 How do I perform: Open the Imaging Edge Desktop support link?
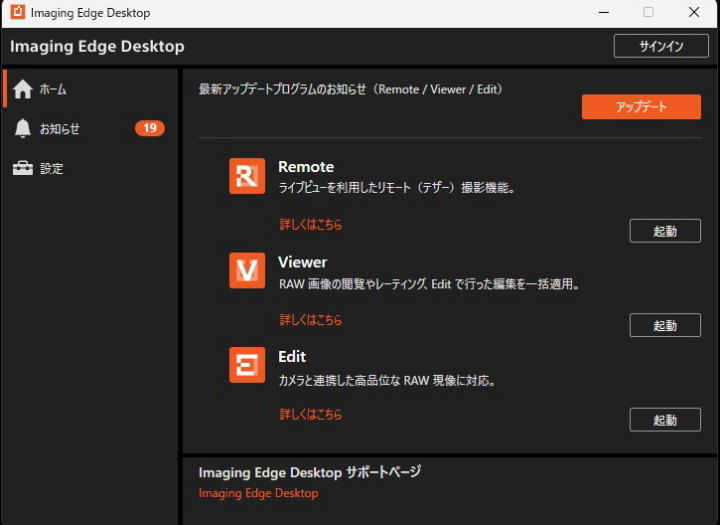click(x=258, y=493)
